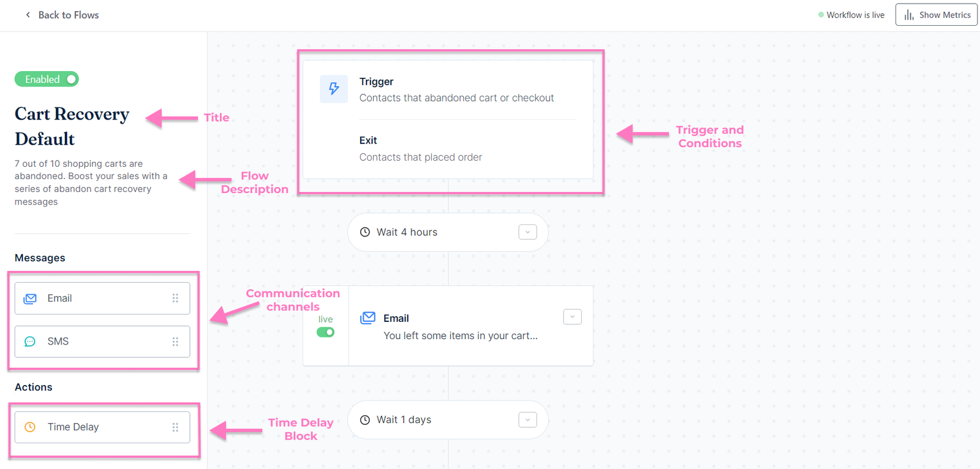Open the Email step dropdown arrow

pyautogui.click(x=572, y=317)
